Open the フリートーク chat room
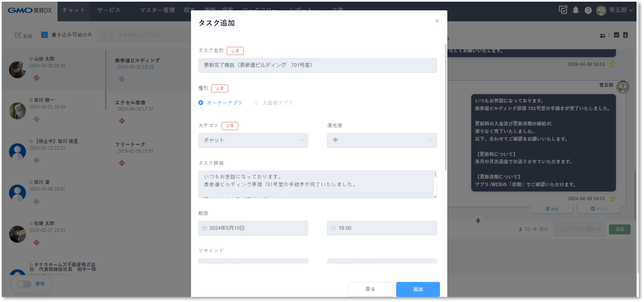Image resolution: width=644 pixels, height=302 pixels. pos(150,154)
